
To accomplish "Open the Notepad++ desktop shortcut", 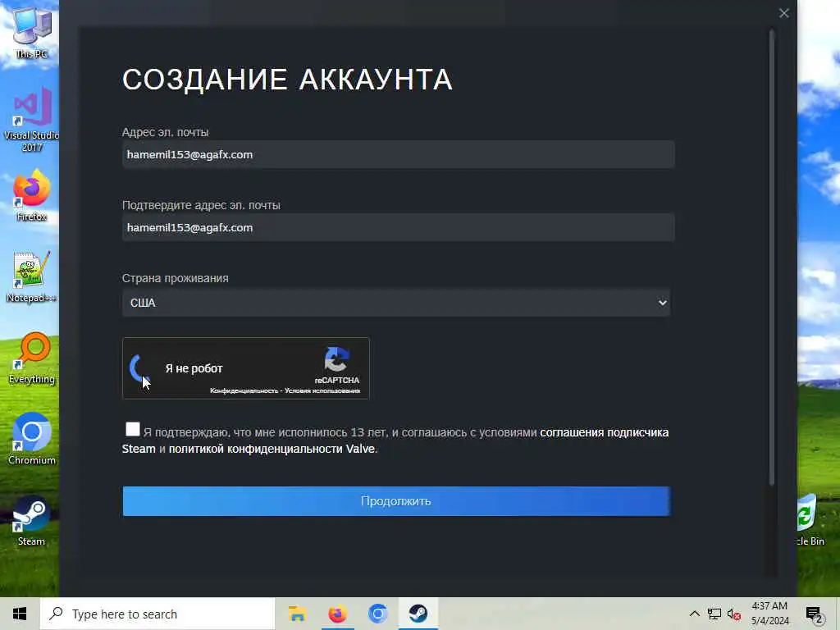I will click(x=32, y=276).
